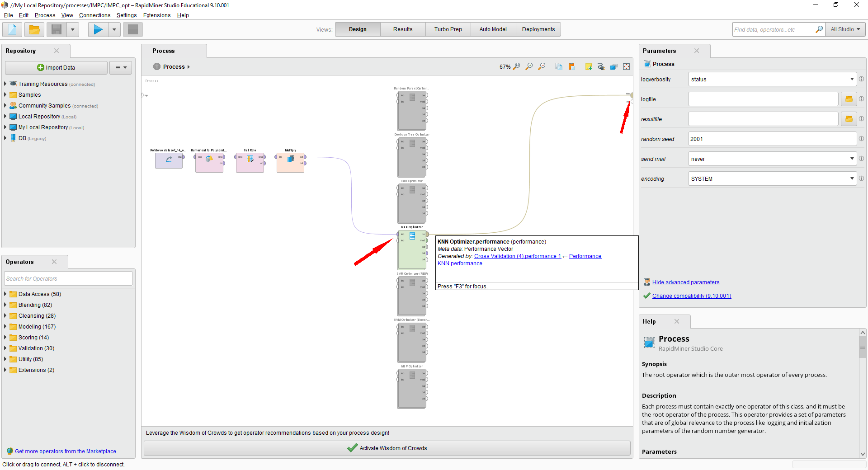Close the Operators panel
The width and height of the screenshot is (868, 470).
tap(54, 262)
